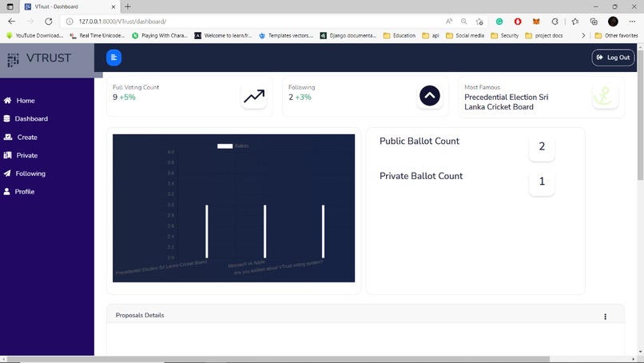The width and height of the screenshot is (644, 363).
Task: Reload the page with the refresh icon
Action: [49, 22]
